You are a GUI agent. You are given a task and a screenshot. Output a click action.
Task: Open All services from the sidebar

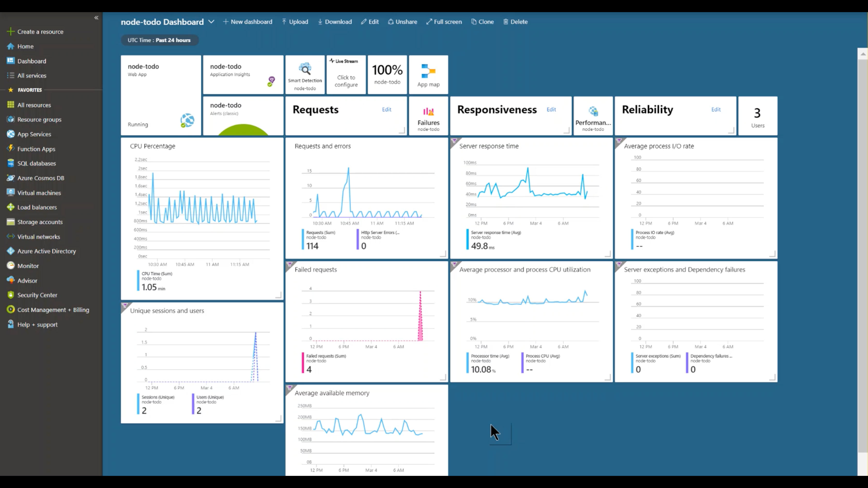click(31, 75)
